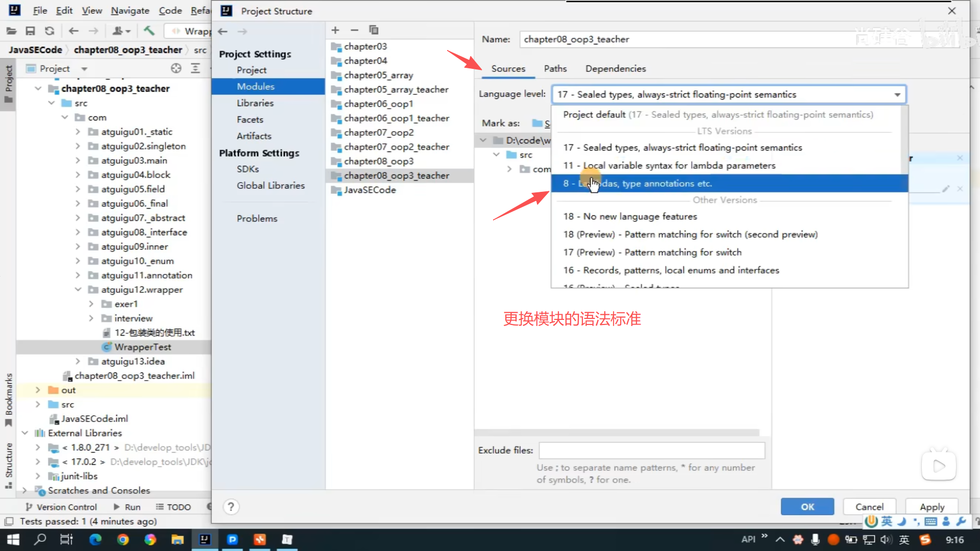
Task: Open the Language level dropdown arrow
Action: [x=897, y=94]
